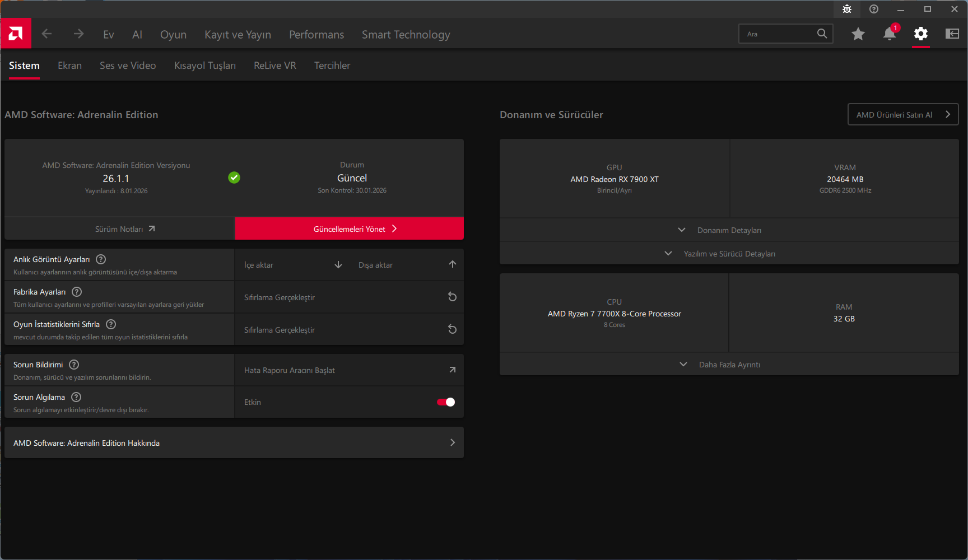Click the reset icon for Oyun İstatistiklerini Sıfırla
The width and height of the screenshot is (968, 560).
pos(452,329)
